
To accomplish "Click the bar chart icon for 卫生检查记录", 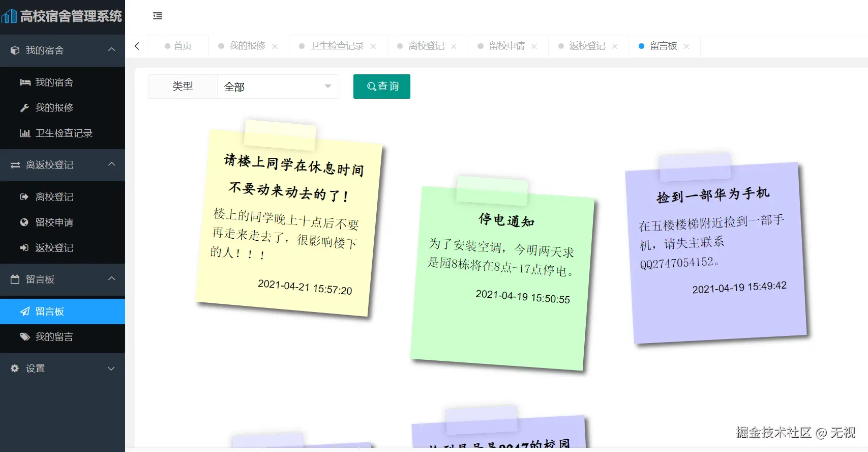I will (x=25, y=133).
